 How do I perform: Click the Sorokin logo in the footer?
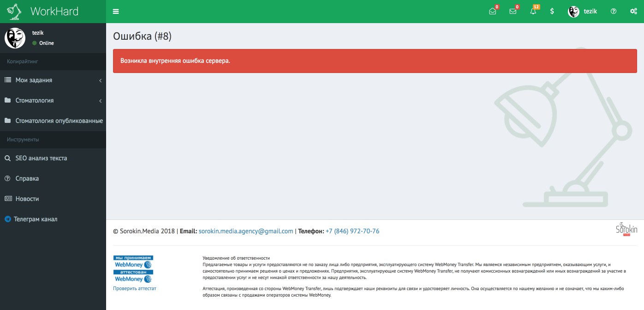pyautogui.click(x=626, y=228)
